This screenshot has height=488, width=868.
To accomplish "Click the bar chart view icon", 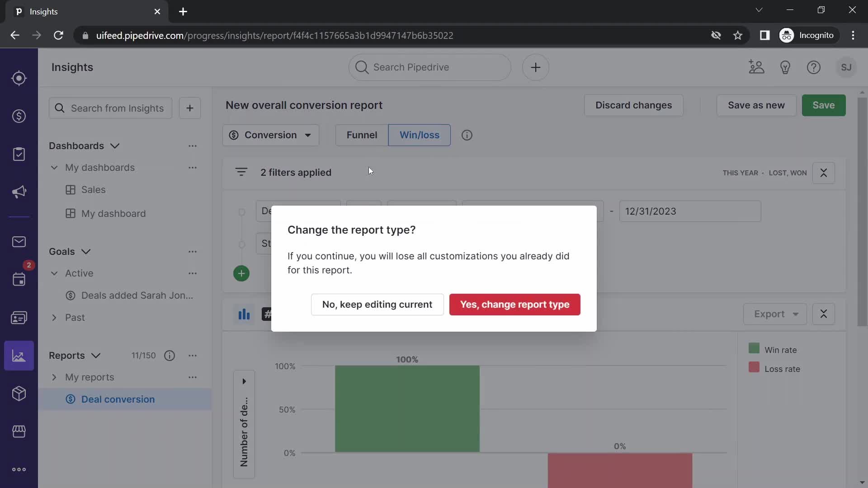I will pyautogui.click(x=244, y=314).
